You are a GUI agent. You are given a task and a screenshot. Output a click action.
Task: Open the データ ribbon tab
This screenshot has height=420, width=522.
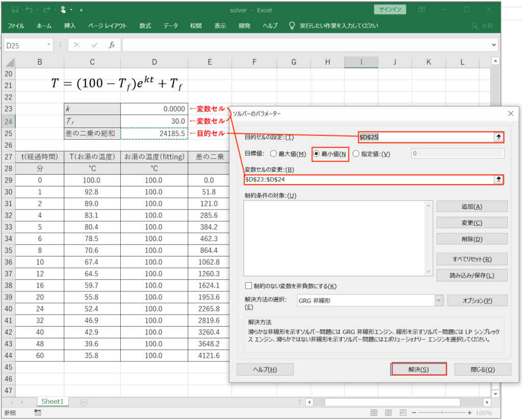[171, 25]
